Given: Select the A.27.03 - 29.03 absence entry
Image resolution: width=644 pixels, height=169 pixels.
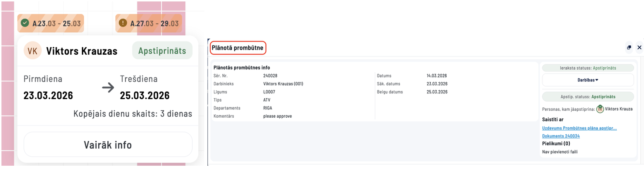Looking at the screenshot, I should click(154, 23).
